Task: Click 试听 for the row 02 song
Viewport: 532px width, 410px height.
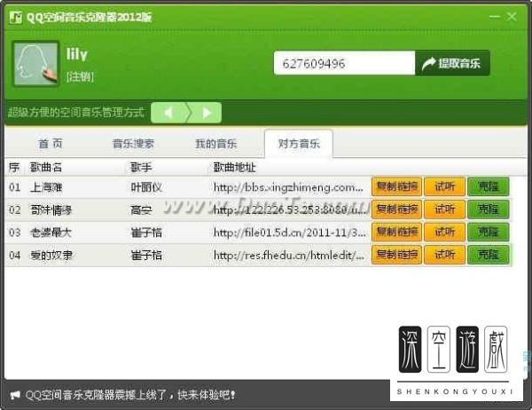Action: click(444, 209)
